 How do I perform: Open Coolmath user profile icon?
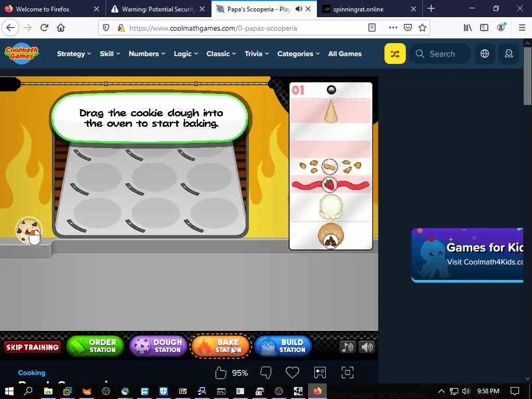point(509,54)
